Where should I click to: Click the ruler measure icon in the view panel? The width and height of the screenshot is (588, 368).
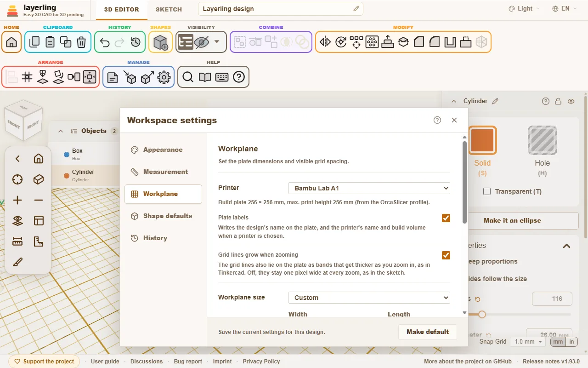pyautogui.click(x=17, y=241)
